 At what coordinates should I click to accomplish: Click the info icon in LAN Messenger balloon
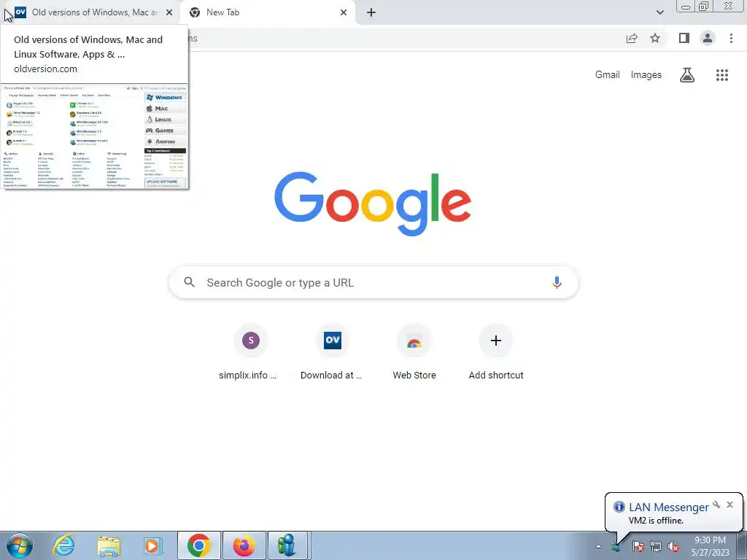point(619,507)
